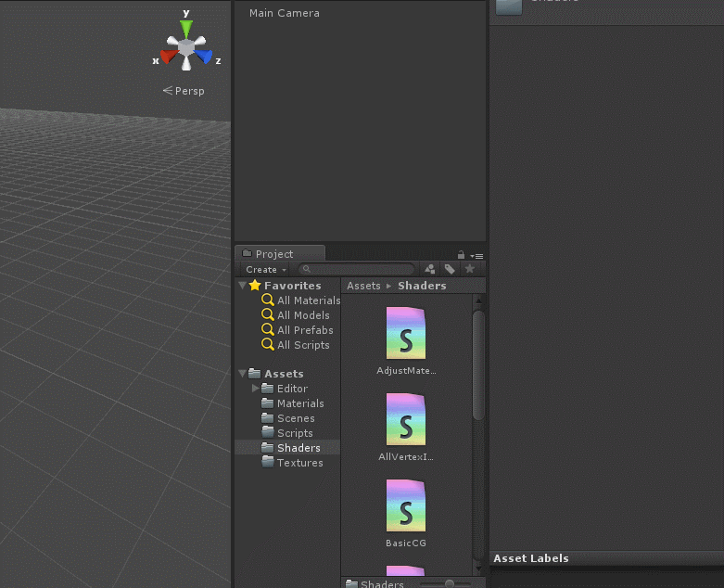Screen dimensions: 724x588
Task: Toggle Persp projection mode in scene view
Action: 184,91
